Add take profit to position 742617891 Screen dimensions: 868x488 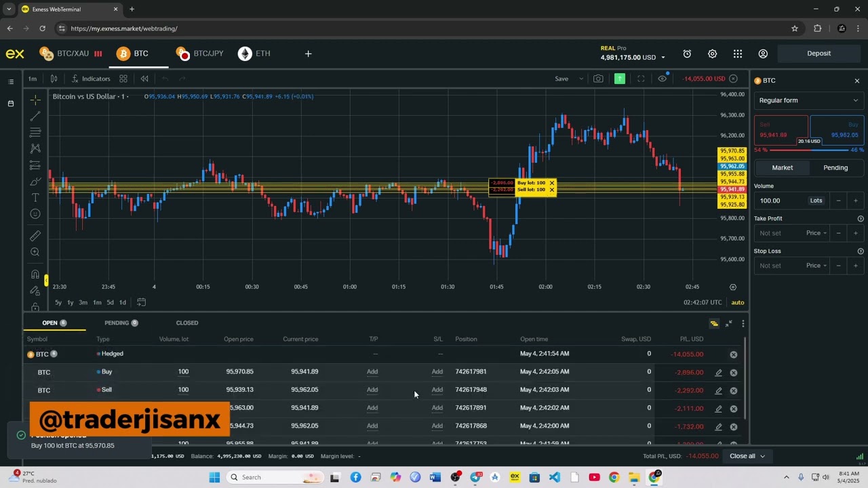[372, 408]
